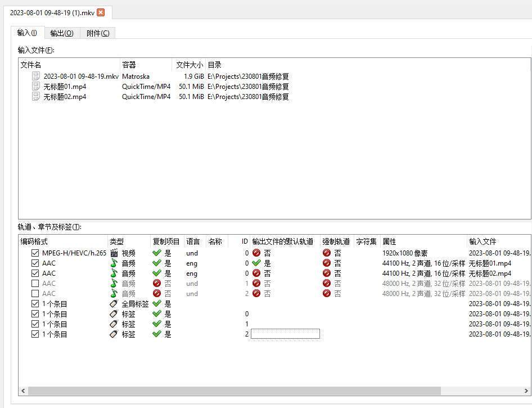The height and width of the screenshot is (408, 532).
Task: Click the video clapperboard icon in HEVC row
Action: coord(114,253)
